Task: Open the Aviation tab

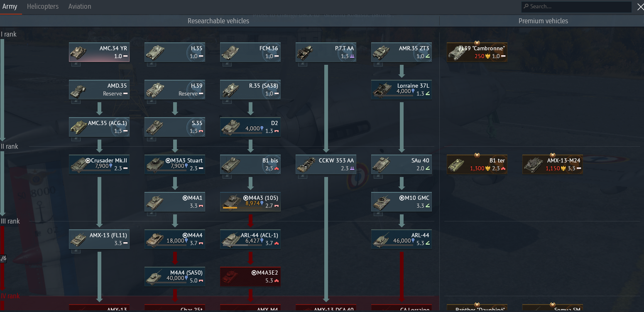Action: pyautogui.click(x=80, y=7)
